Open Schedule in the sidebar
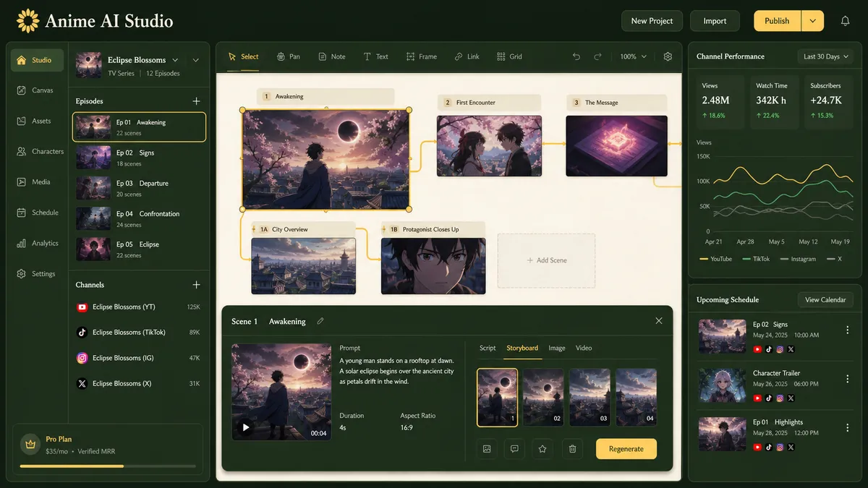The height and width of the screenshot is (488, 868). point(37,213)
